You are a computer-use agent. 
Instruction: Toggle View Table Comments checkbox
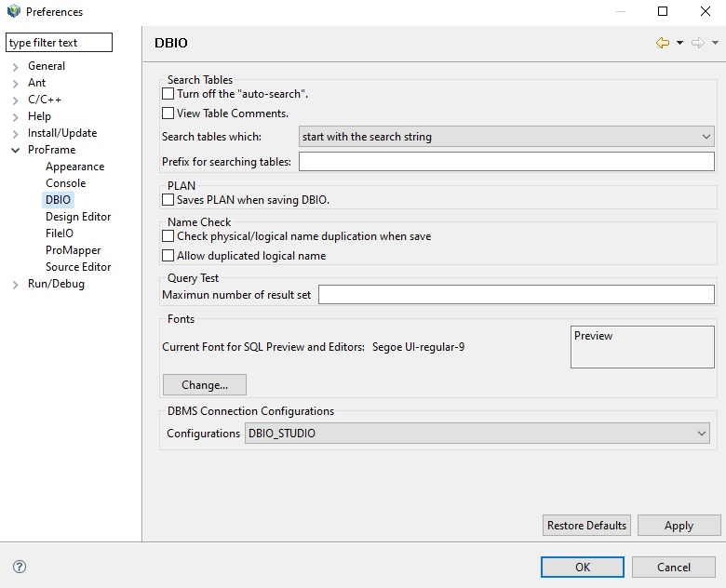(168, 114)
